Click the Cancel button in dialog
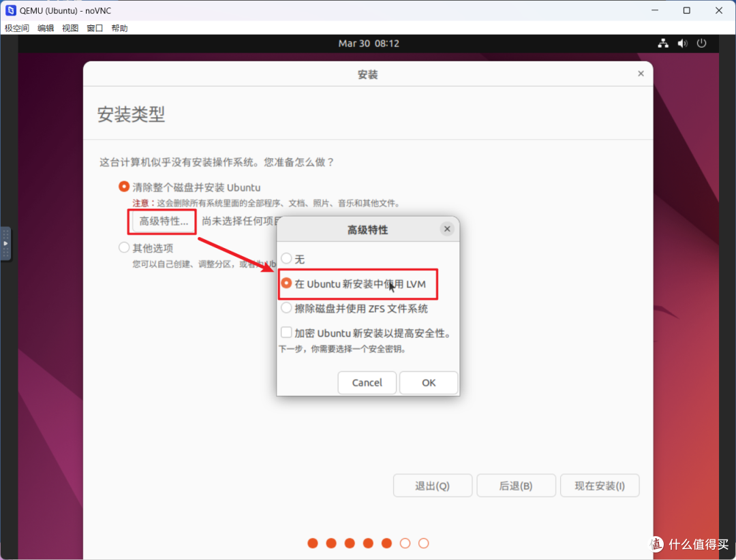Screen dimensions: 736x560 [367, 383]
